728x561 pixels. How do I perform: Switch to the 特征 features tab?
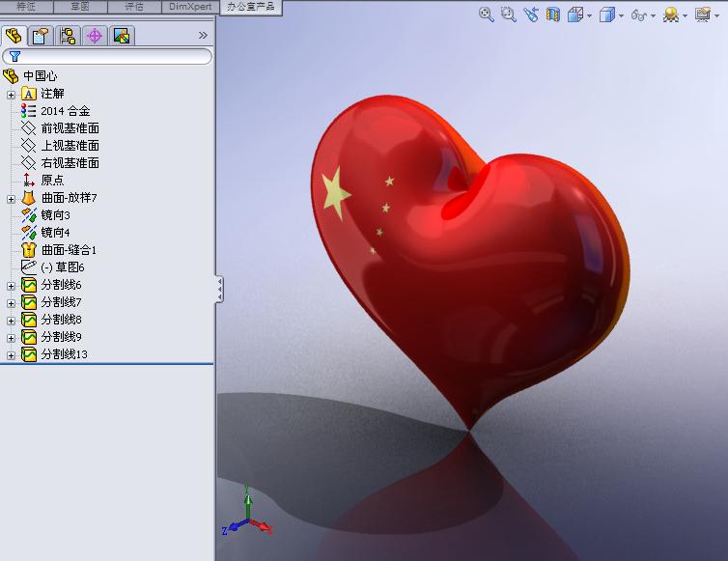click(x=26, y=7)
